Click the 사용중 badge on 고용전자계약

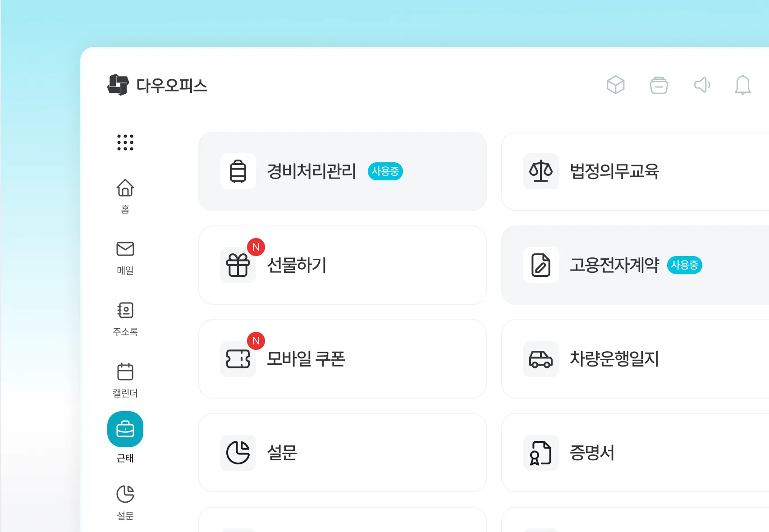[684, 266]
